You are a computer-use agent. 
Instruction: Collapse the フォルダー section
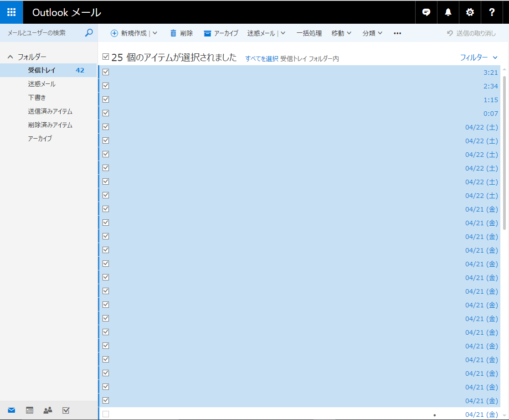click(x=10, y=56)
